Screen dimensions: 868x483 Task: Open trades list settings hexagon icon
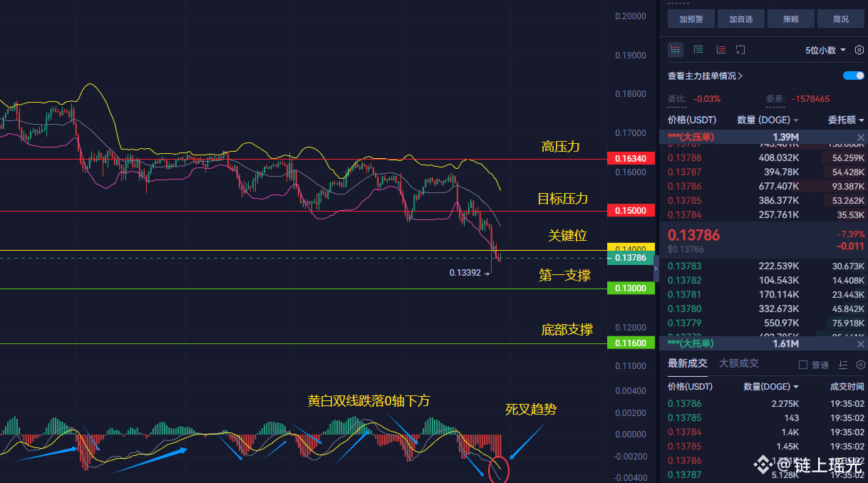860,365
